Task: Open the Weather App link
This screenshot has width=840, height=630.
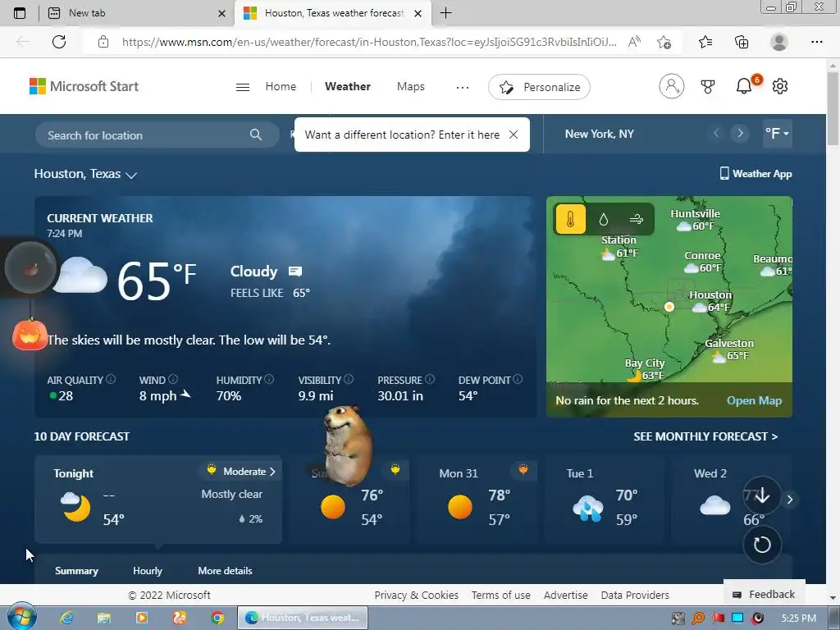Action: (x=756, y=174)
